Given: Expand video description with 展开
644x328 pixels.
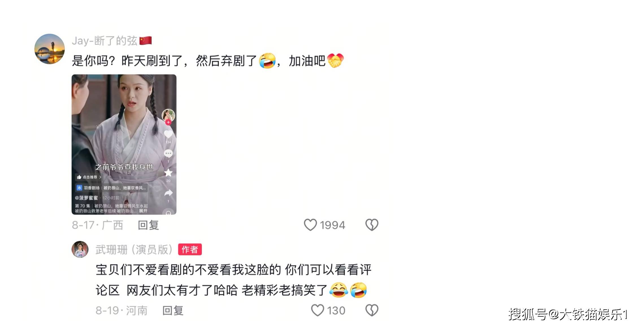Looking at the screenshot, I should 143,211.
